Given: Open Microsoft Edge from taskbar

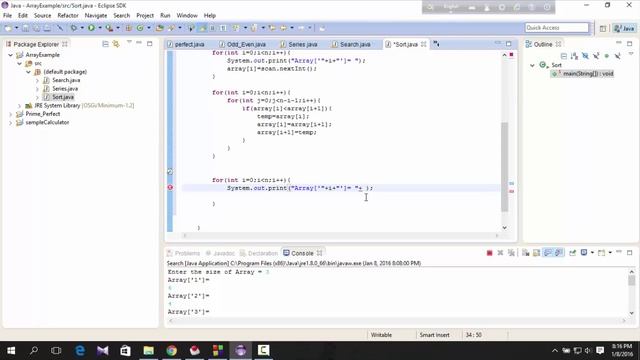Looking at the screenshot, I should click(x=80, y=350).
